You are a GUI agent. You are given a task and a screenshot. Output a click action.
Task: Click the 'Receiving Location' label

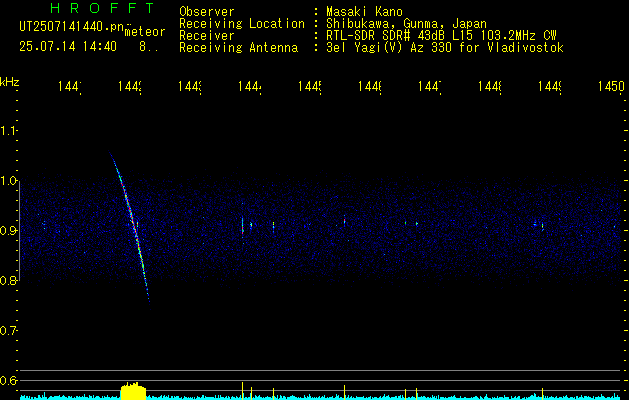pyautogui.click(x=242, y=24)
